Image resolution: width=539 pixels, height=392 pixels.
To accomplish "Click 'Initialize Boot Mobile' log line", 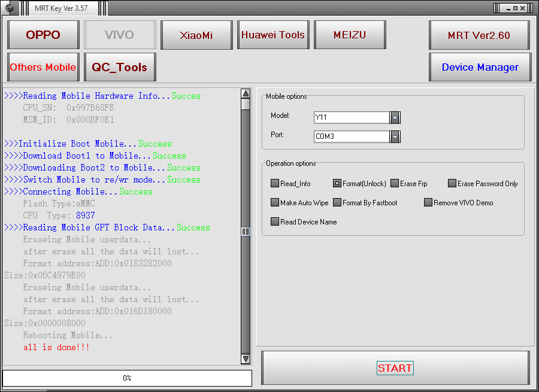I will 88,144.
